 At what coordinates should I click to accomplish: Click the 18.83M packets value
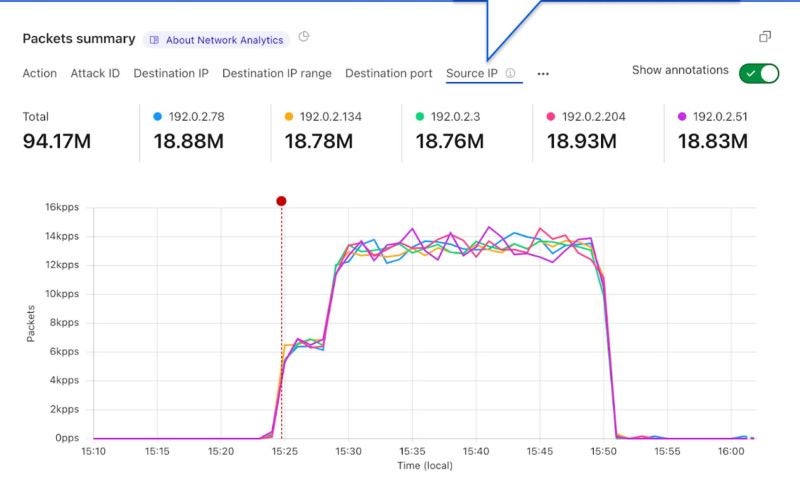[713, 141]
